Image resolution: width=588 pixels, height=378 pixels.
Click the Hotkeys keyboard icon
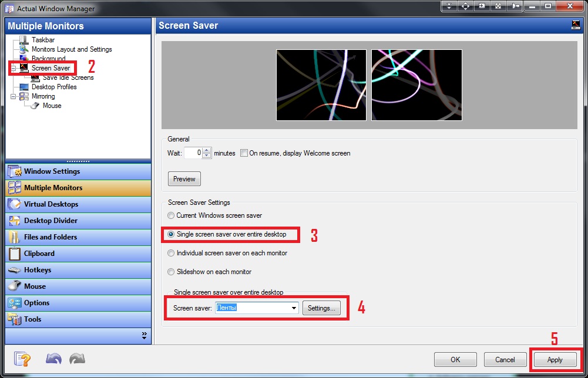[x=15, y=270]
